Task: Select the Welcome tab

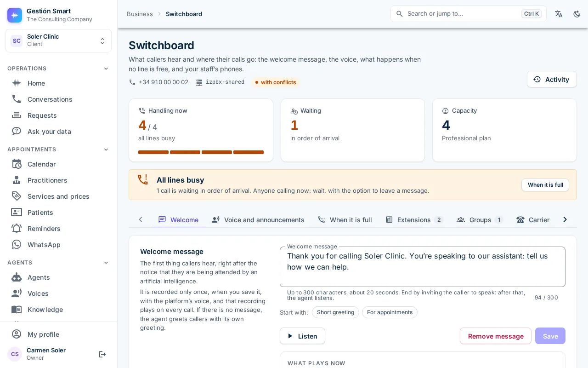Action: pos(179,220)
